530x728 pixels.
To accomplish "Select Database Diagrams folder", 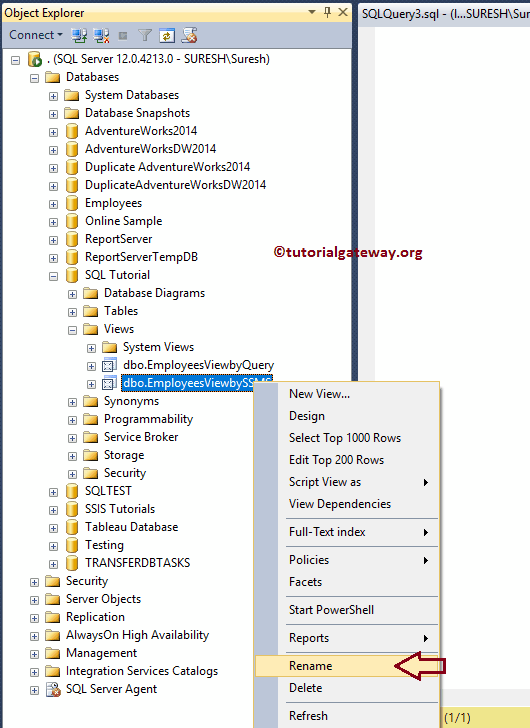I will point(154,293).
